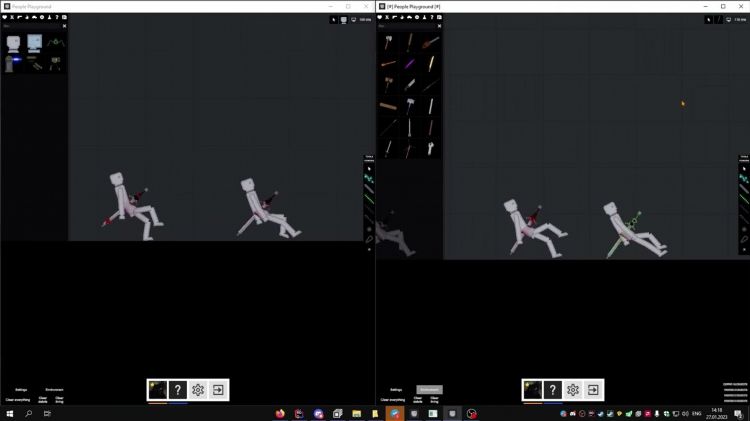Select melee weapons category in the left window

pyautogui.click(x=12, y=17)
